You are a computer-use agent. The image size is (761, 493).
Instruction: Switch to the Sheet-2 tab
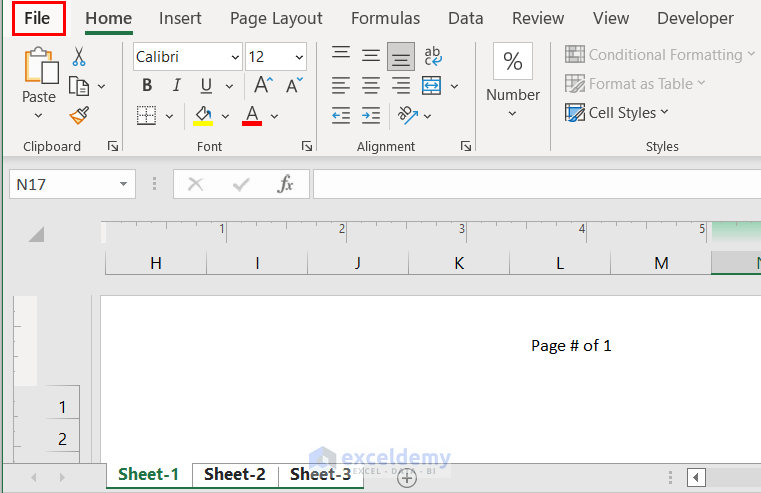[x=235, y=474]
